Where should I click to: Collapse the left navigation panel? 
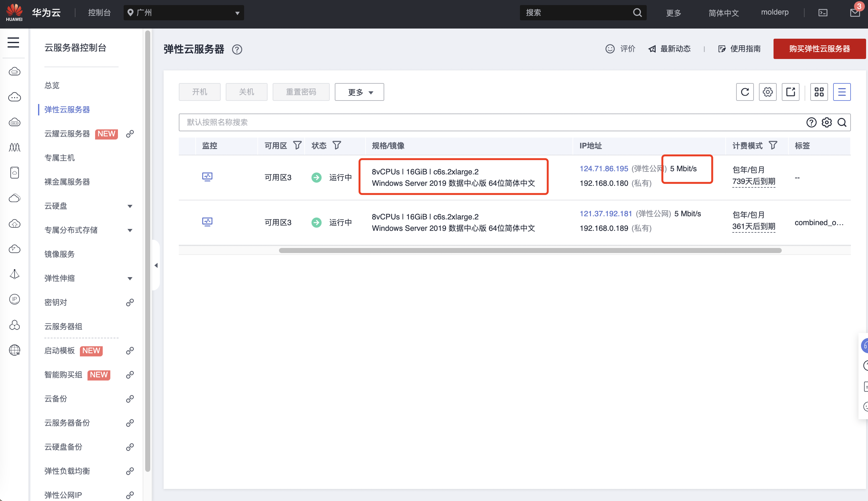click(x=156, y=265)
